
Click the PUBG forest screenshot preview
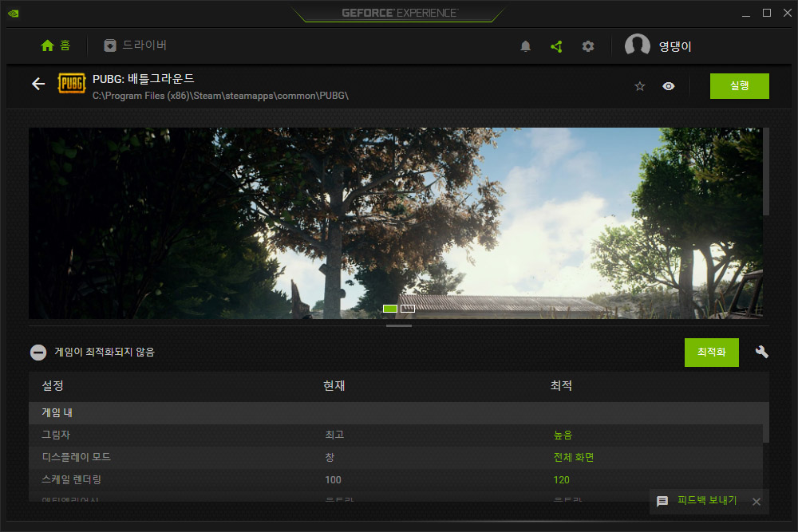[x=396, y=223]
